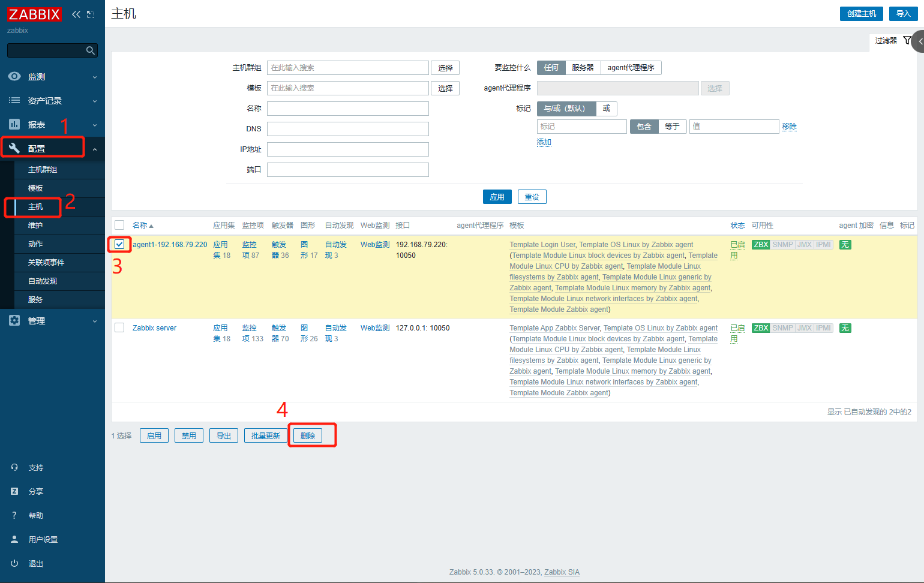This screenshot has height=583, width=924.
Task: Open the agent1-192.168.79.220 host link
Action: (170, 245)
